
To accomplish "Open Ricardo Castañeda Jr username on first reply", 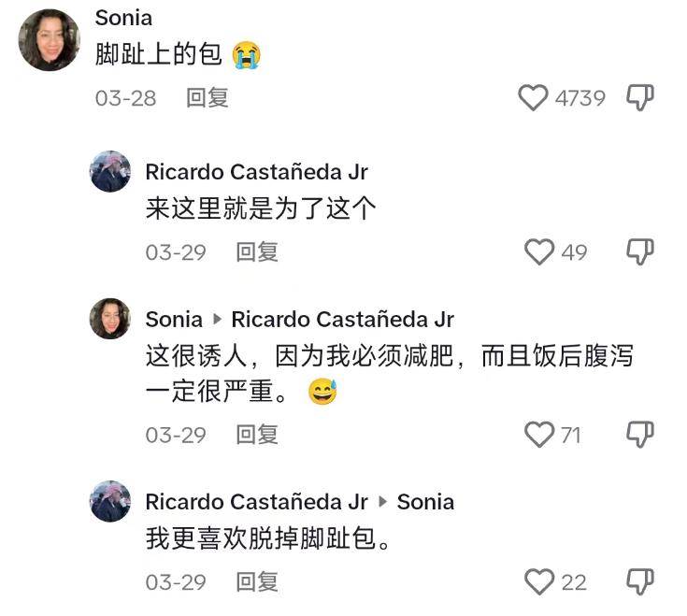I will point(256,171).
